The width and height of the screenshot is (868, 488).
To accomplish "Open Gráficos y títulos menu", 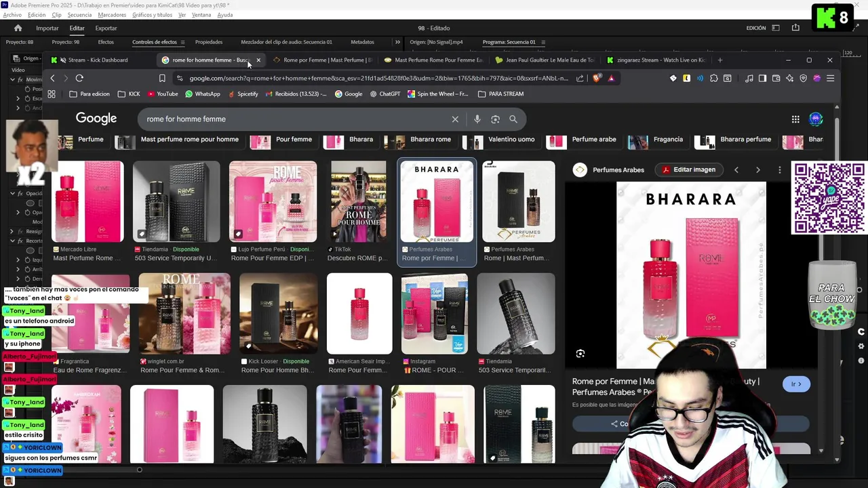I will (x=152, y=15).
